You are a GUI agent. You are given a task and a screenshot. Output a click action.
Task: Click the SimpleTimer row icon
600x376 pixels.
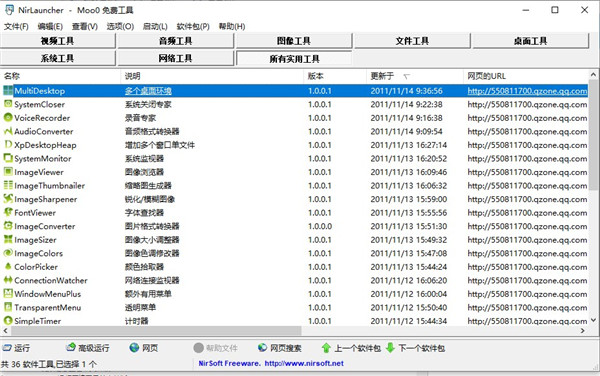8,321
